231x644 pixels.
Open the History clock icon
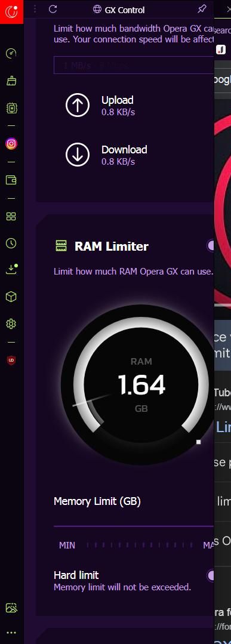click(x=11, y=243)
